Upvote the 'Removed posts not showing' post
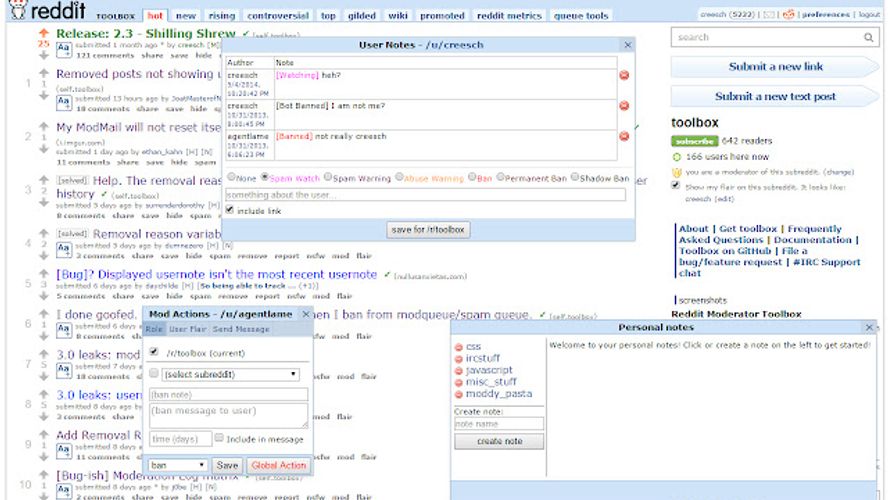 (44, 73)
